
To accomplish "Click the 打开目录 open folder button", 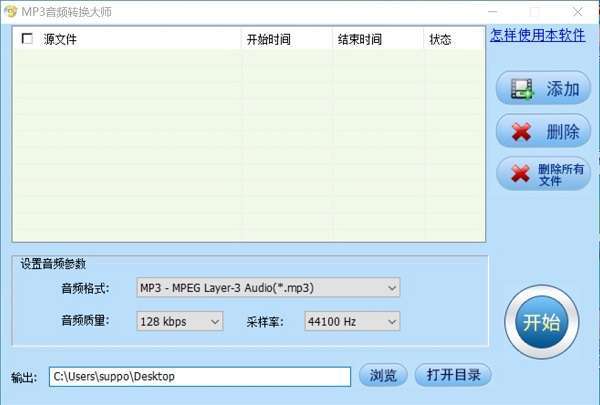I will click(x=453, y=375).
